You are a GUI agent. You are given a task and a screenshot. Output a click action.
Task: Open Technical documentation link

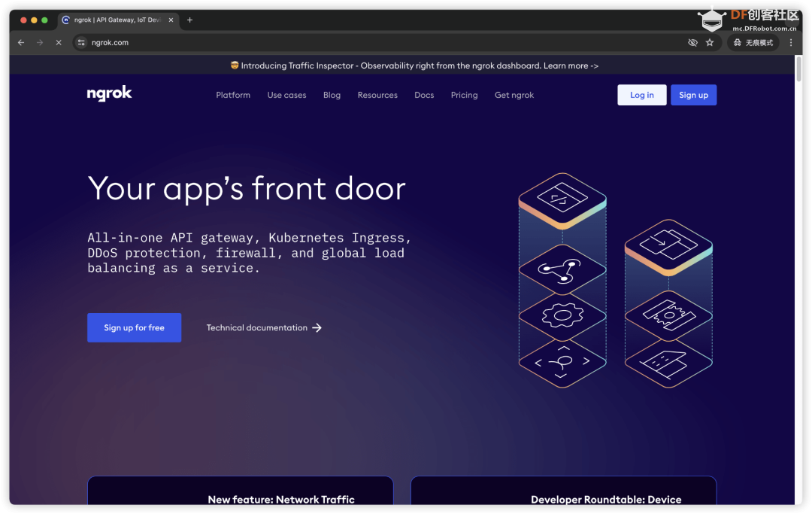(264, 327)
